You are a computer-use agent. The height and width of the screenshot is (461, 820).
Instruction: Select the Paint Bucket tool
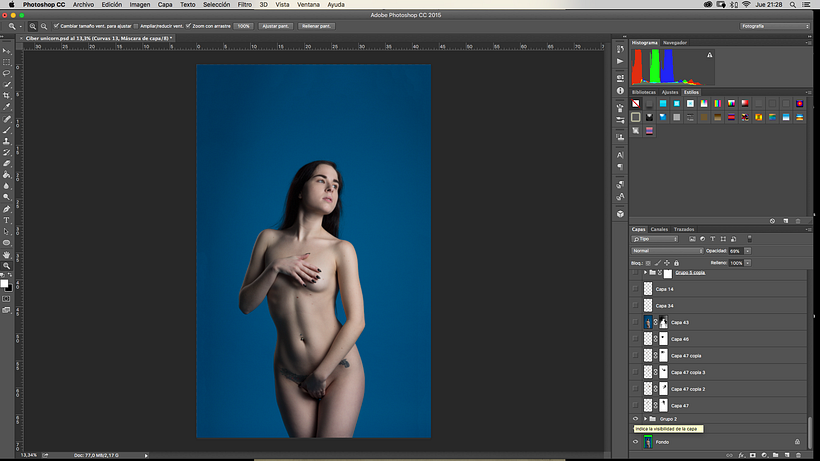(x=6, y=175)
